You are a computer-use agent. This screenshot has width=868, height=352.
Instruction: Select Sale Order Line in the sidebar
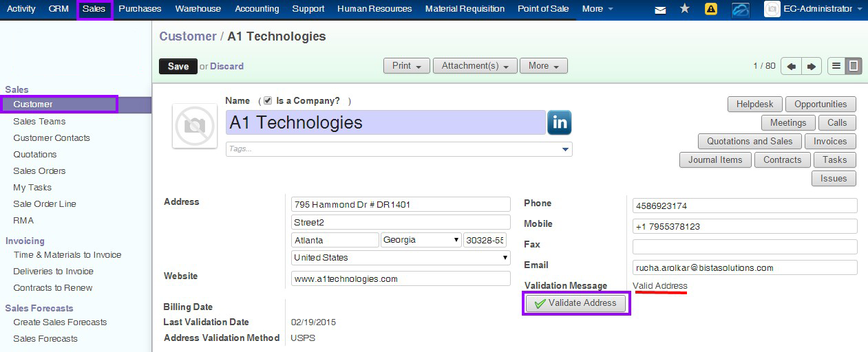(45, 203)
